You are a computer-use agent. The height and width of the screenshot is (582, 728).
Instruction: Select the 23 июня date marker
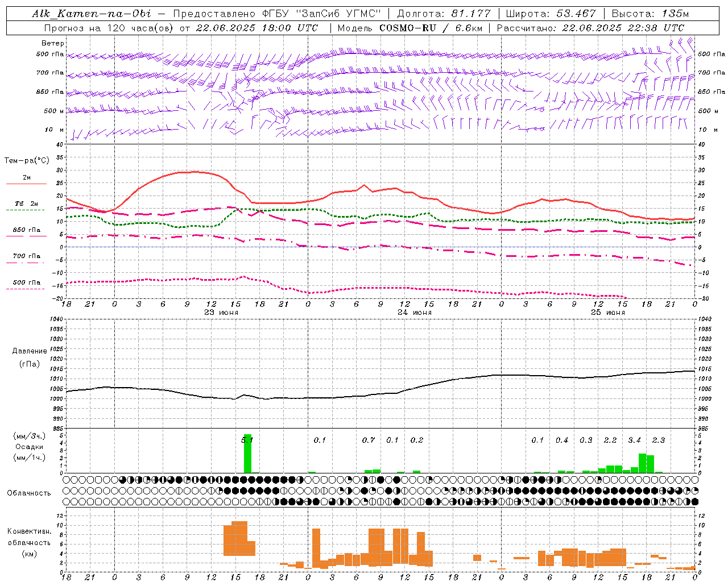pos(221,313)
